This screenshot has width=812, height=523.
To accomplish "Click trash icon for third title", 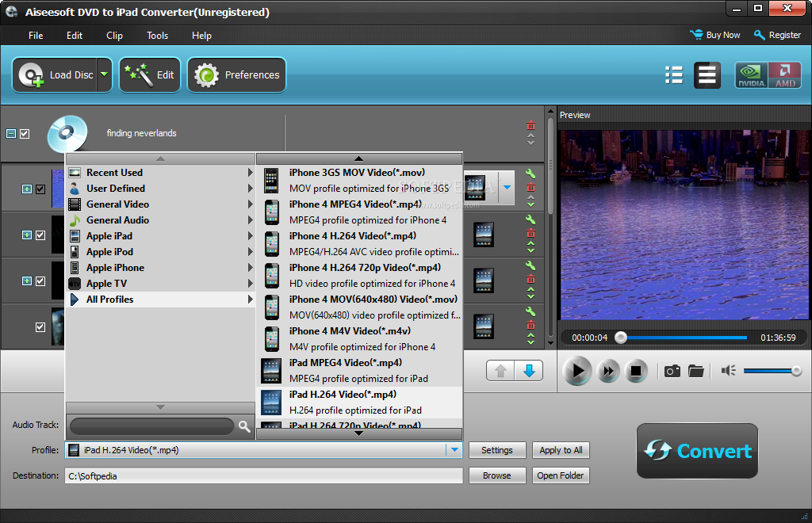I will tap(530, 279).
